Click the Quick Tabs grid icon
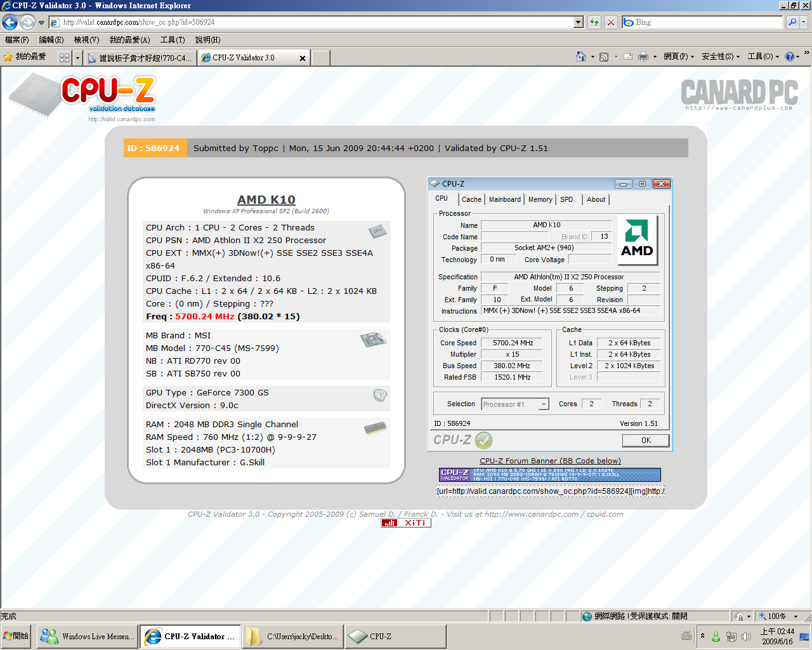 64,58
